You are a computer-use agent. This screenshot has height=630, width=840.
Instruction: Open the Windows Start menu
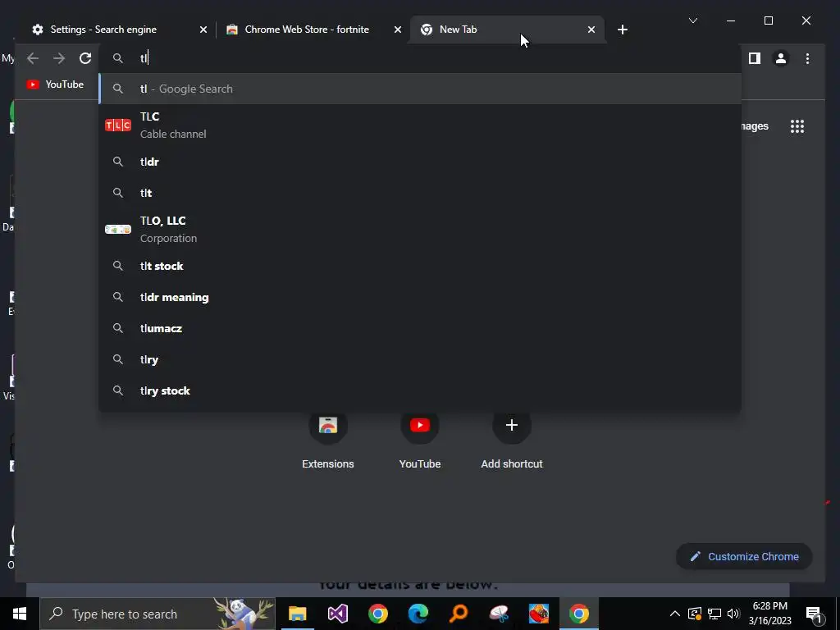20,614
